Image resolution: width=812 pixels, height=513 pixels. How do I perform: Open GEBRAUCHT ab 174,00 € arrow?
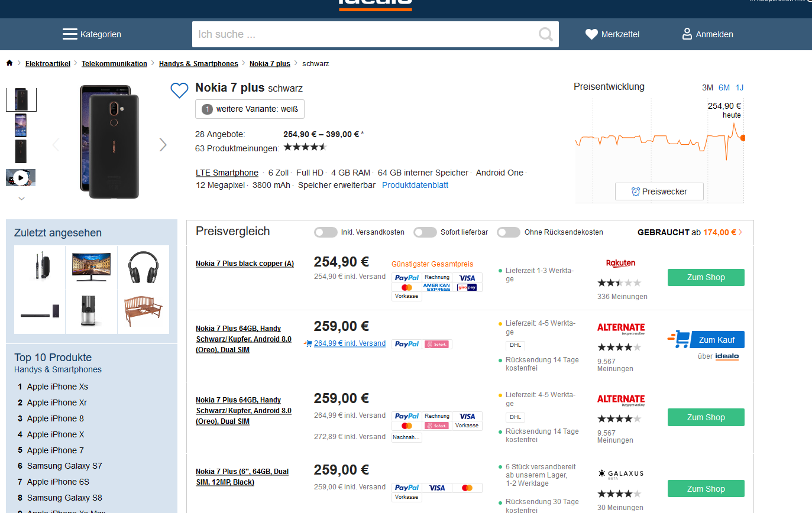[x=740, y=232]
